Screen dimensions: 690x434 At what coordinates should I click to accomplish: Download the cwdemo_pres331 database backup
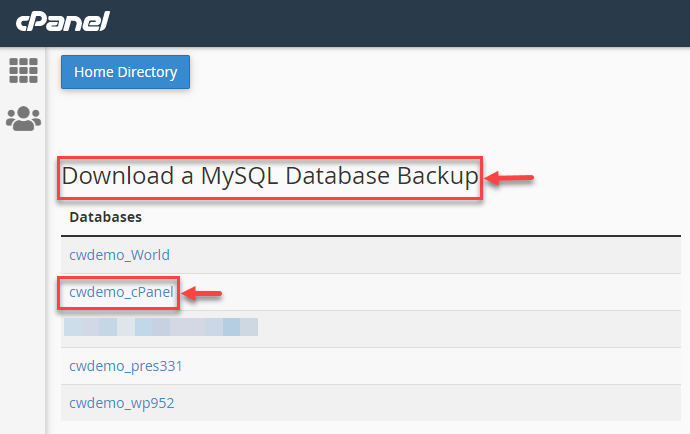(125, 366)
